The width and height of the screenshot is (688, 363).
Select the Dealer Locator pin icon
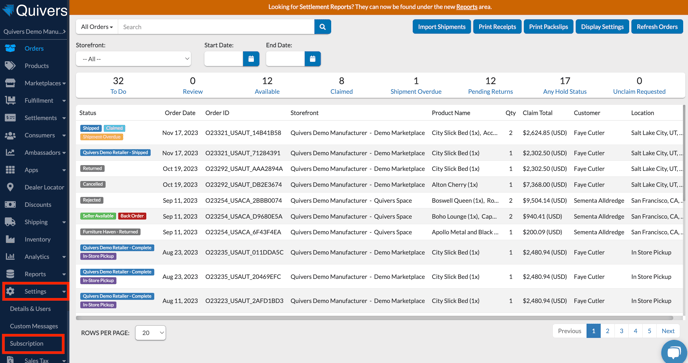click(10, 187)
